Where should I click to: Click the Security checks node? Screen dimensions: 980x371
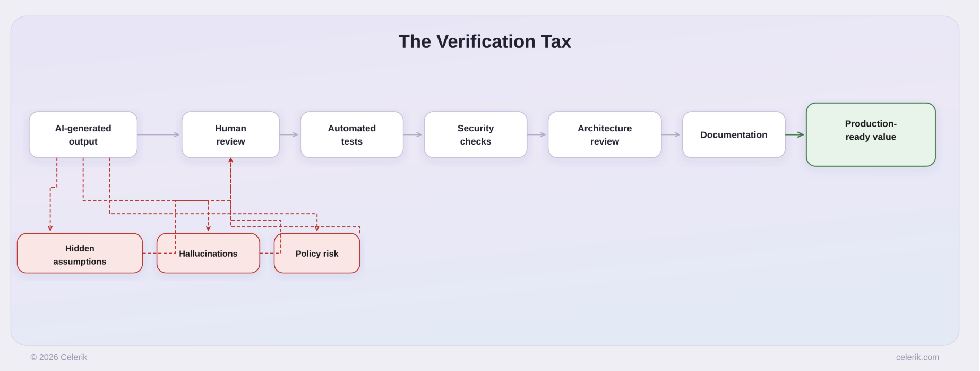point(476,134)
